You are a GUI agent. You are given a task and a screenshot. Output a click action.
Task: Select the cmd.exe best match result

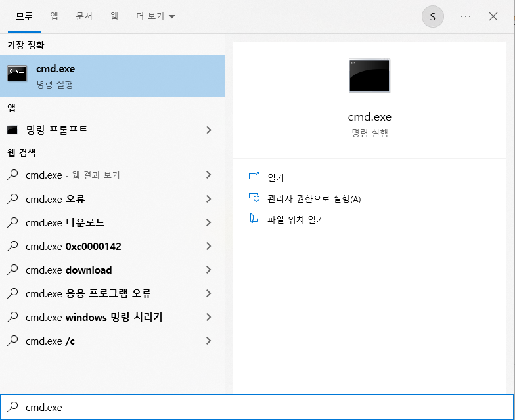point(113,76)
